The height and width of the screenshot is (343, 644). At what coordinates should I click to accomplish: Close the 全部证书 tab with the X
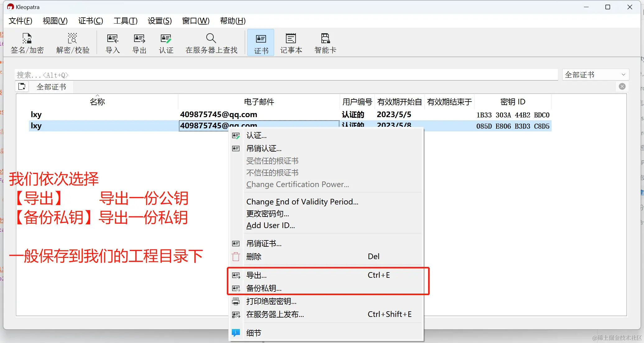pyautogui.click(x=622, y=87)
